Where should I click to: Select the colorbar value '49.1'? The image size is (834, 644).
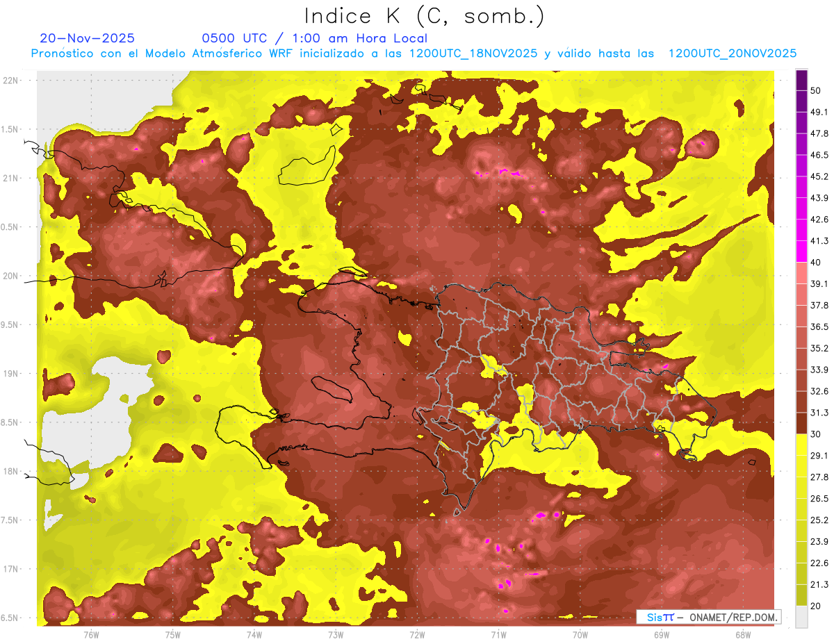coord(819,112)
